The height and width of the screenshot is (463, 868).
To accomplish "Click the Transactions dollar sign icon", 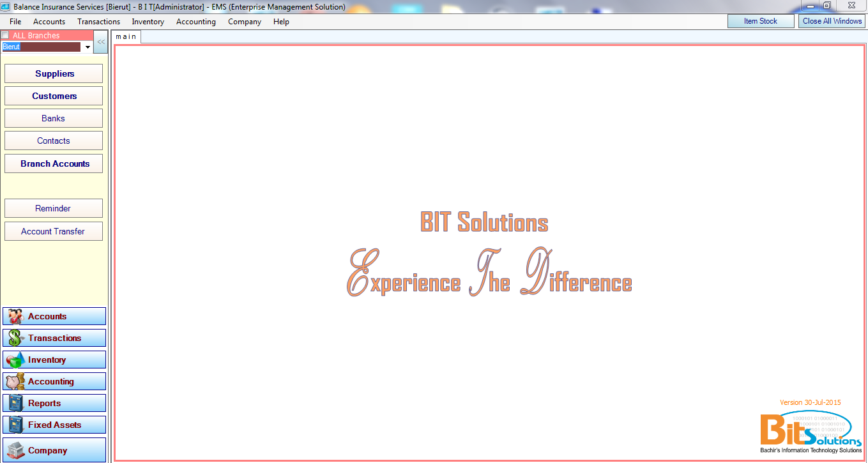I will coord(15,338).
